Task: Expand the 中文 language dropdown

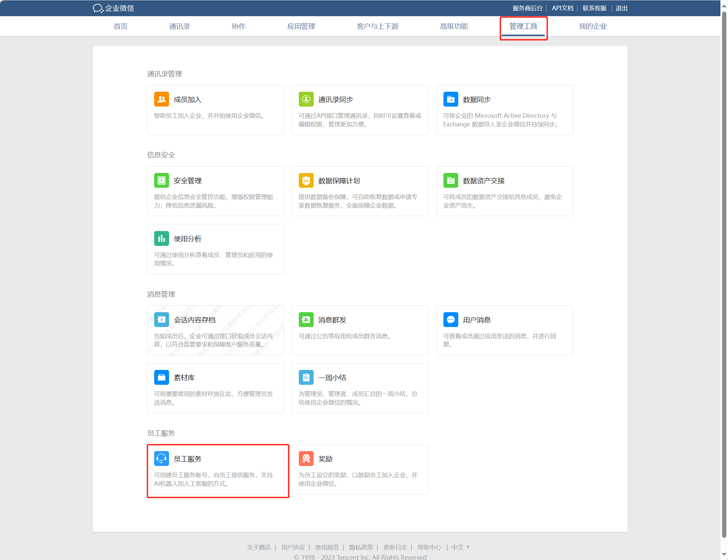Action: point(461,547)
